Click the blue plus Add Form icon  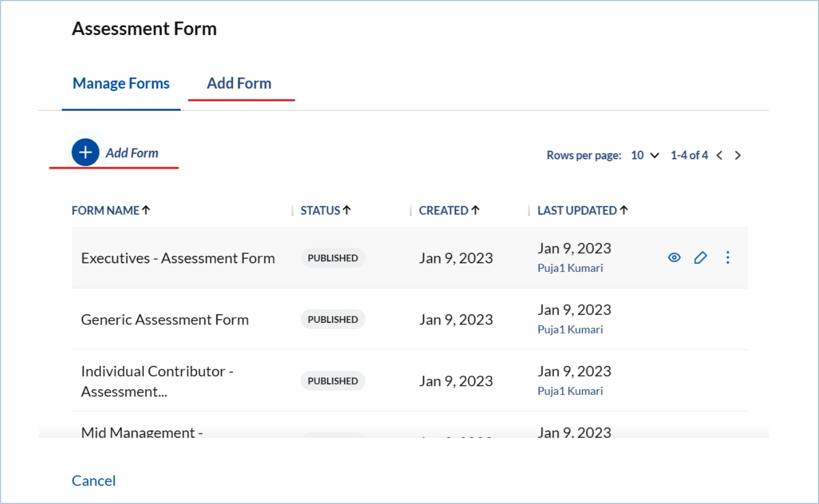tap(85, 152)
